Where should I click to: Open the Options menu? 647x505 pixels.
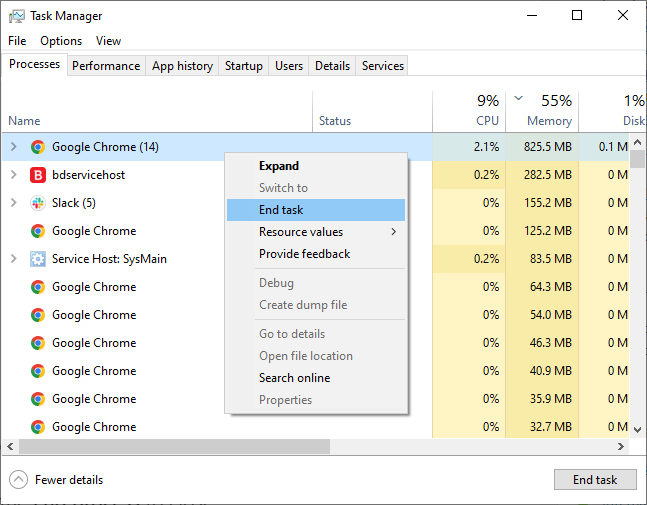[61, 41]
